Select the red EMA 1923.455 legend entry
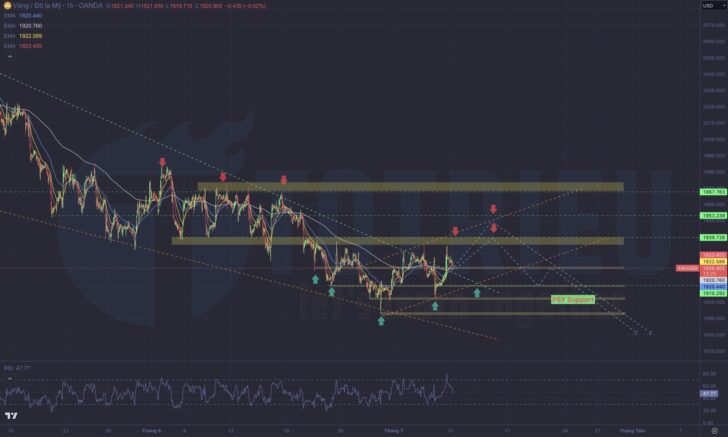 (x=30, y=46)
